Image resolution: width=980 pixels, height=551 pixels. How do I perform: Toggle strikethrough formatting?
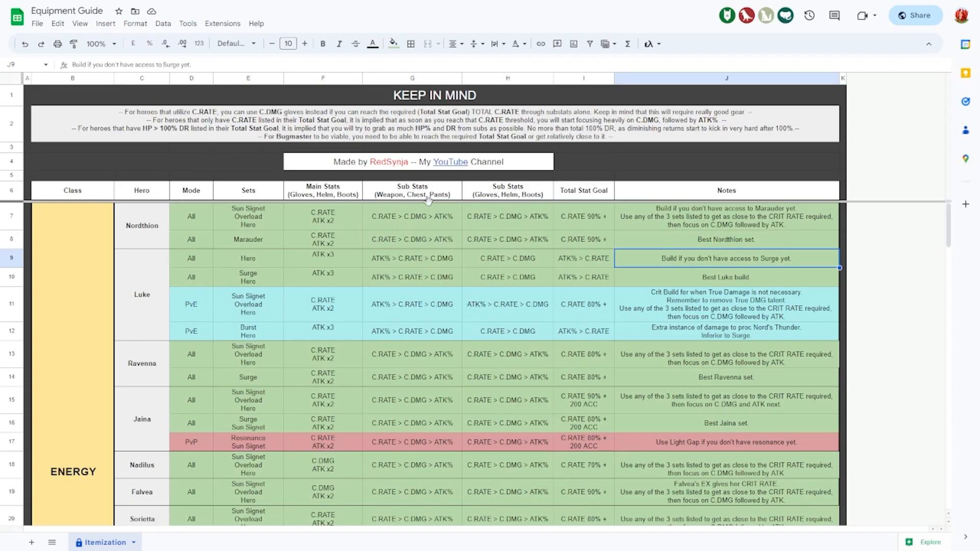(x=356, y=44)
